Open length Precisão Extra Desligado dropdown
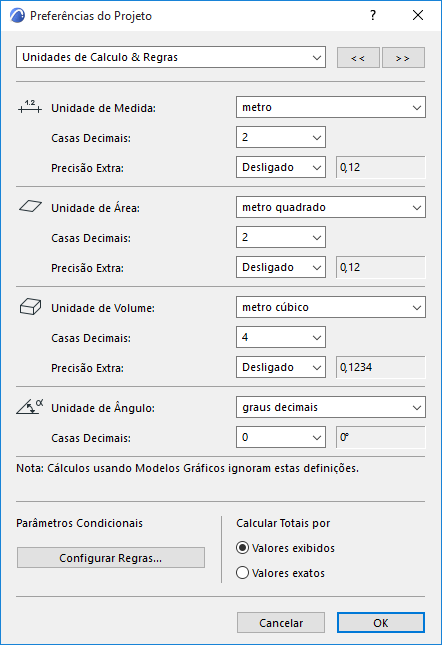 281,167
